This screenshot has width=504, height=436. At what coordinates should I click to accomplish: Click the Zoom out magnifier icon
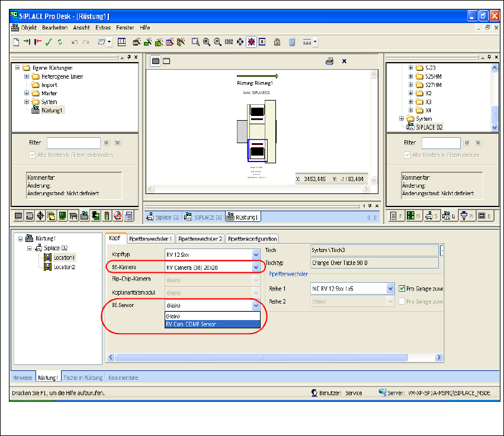pyautogui.click(x=217, y=42)
